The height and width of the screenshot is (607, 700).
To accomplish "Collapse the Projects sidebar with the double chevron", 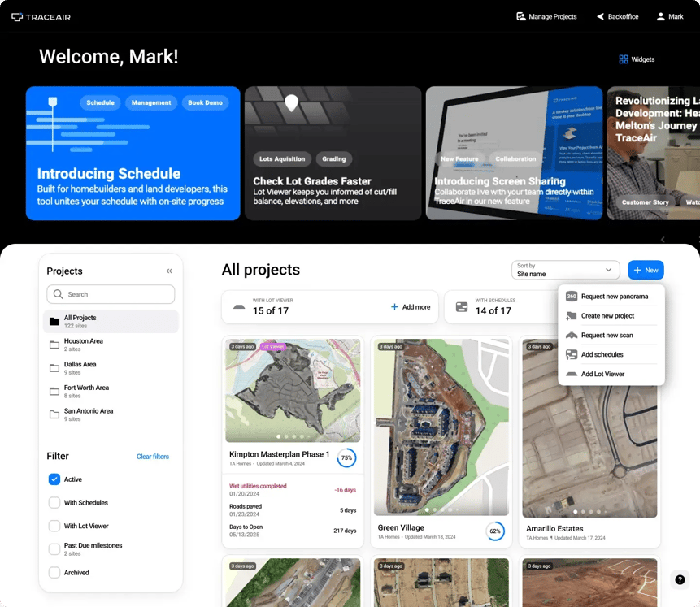I will 169,271.
